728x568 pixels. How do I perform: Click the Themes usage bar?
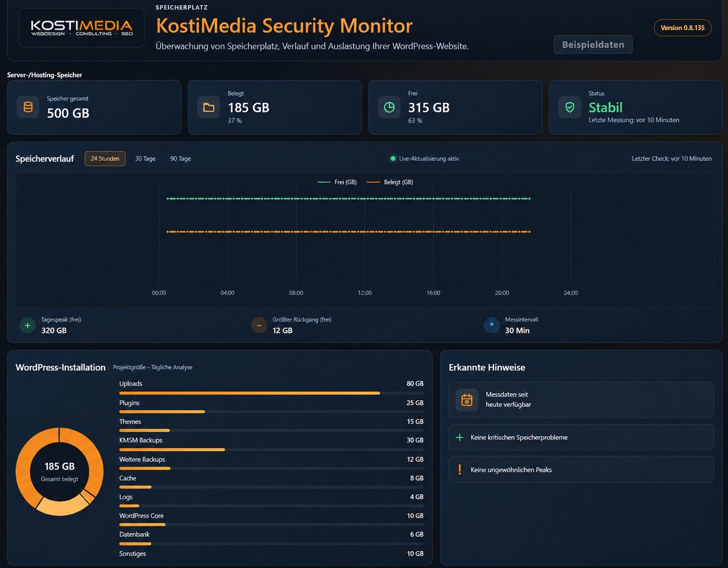pos(271,431)
